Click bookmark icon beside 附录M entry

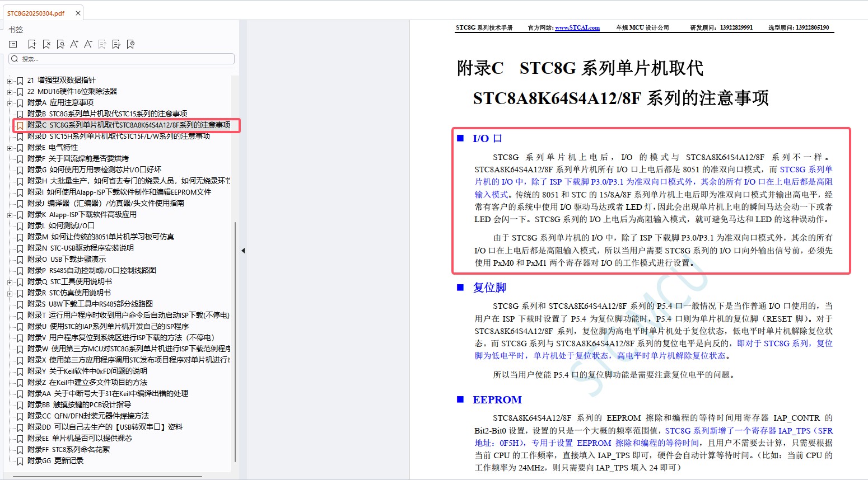tap(20, 237)
